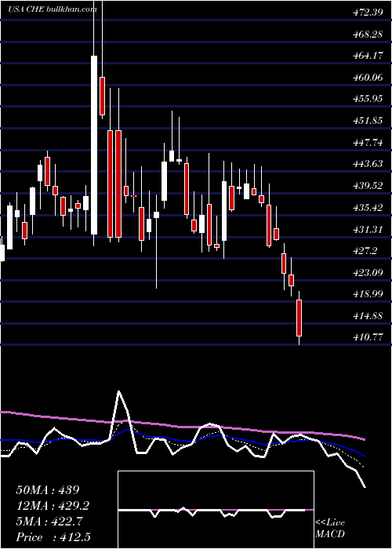Click the 427.2 price axis label
This screenshot has height=549, width=392.
click(365, 251)
